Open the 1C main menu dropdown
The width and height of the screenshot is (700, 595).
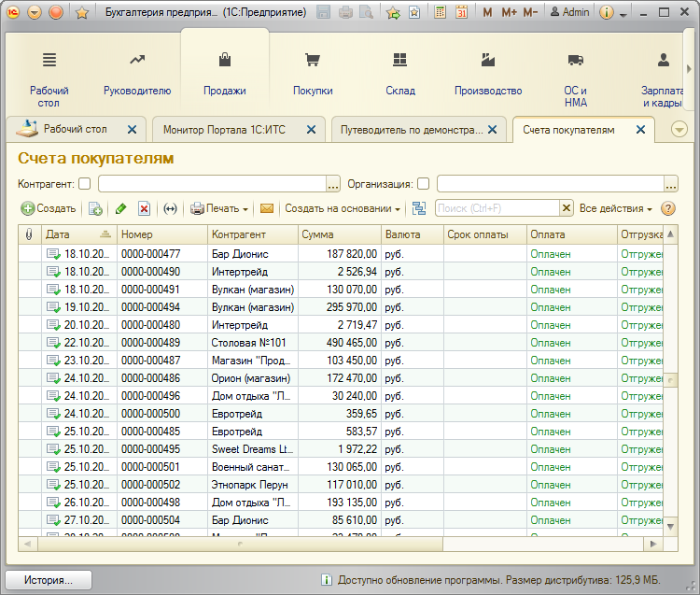point(35,12)
